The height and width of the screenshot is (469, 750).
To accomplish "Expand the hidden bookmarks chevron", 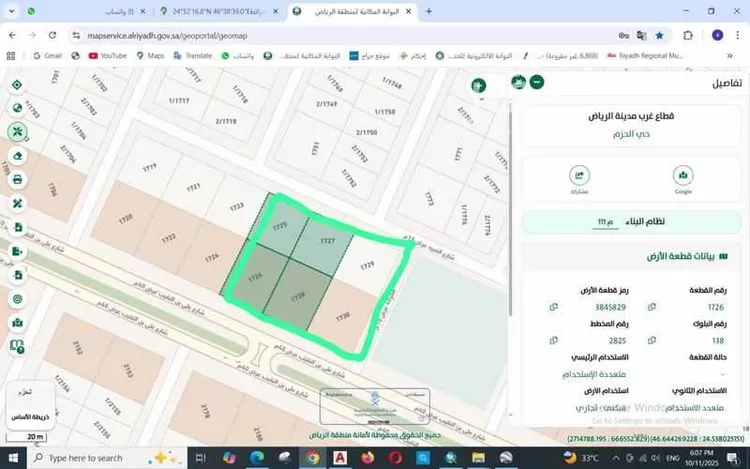I will tap(730, 56).
